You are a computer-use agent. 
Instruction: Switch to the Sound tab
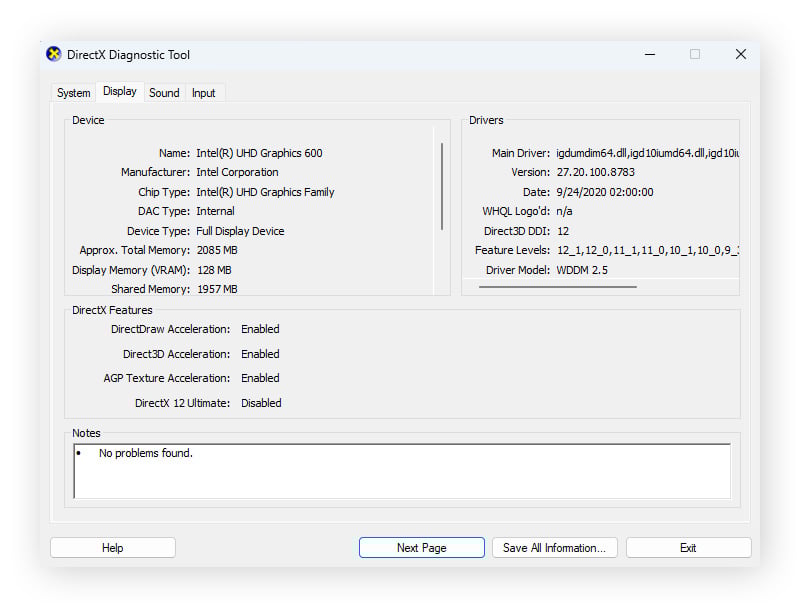(x=164, y=92)
